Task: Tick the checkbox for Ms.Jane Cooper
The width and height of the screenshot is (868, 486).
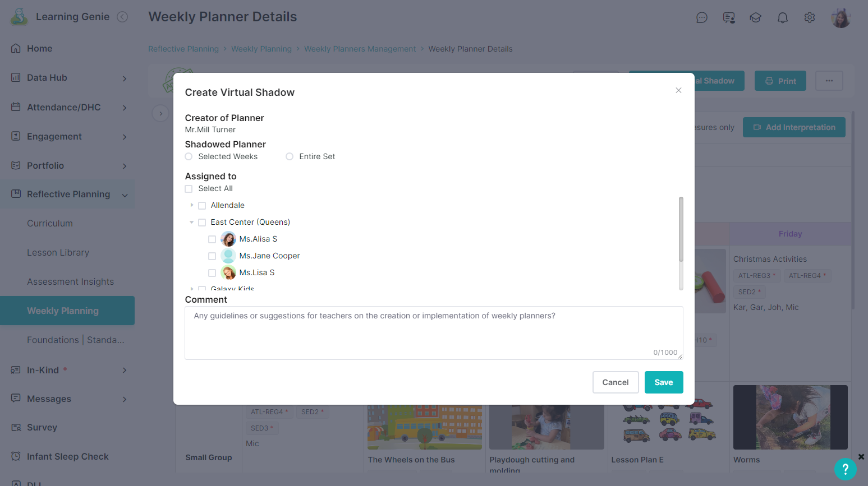Action: click(x=212, y=256)
